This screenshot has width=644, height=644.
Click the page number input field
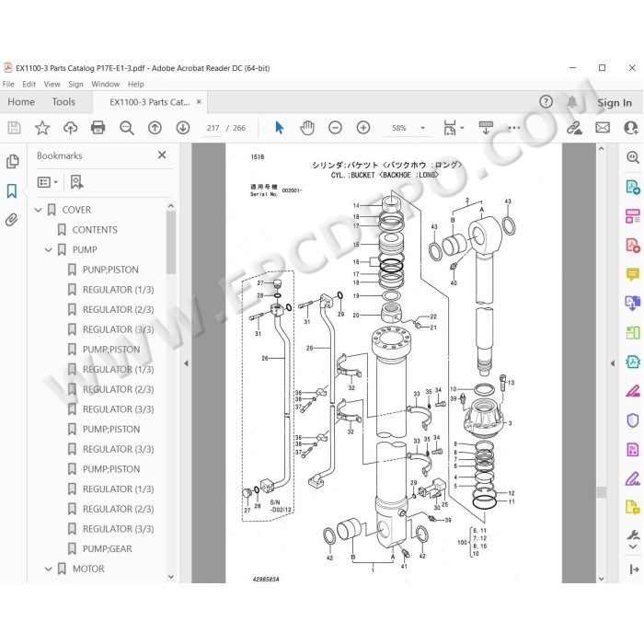(x=213, y=128)
